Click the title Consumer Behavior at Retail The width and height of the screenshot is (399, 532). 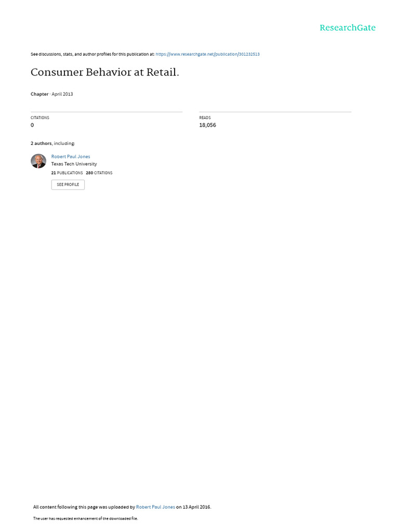(104, 73)
